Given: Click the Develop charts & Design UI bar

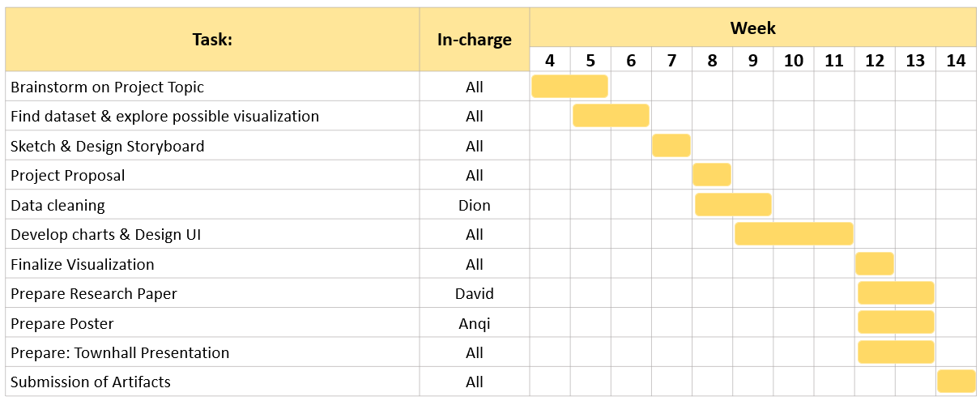Looking at the screenshot, I should pos(794,234).
